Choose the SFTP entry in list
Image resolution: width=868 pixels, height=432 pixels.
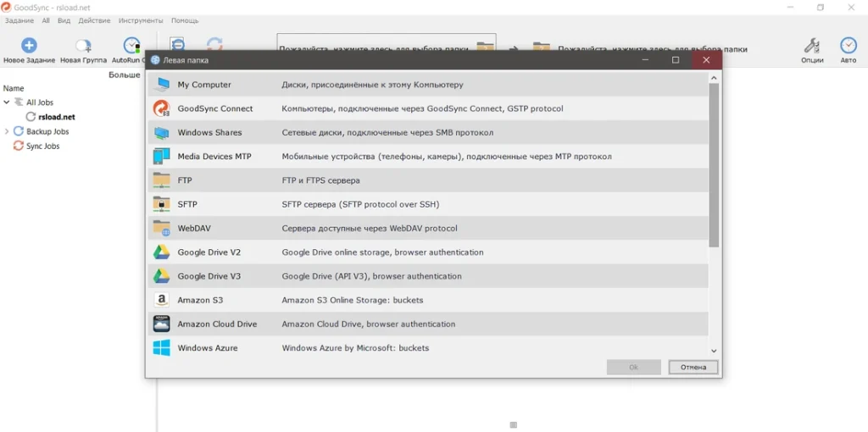[187, 204]
